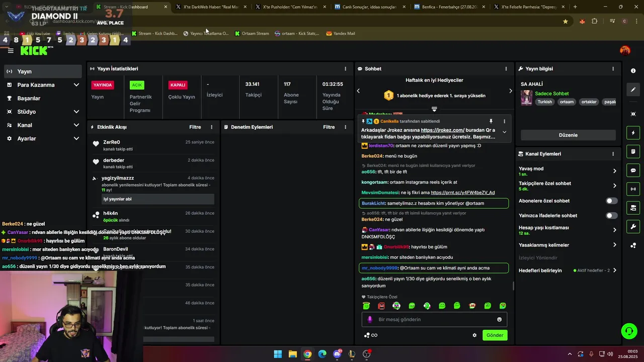This screenshot has width=644, height=362.
Task: Switch to X'te DarkWeb Haber tab
Action: [211, 7]
